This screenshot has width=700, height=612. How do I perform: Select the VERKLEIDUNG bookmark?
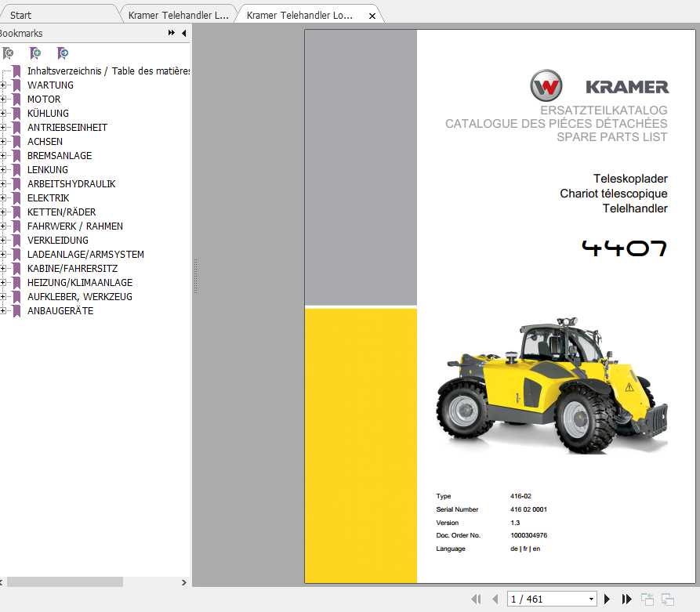[58, 240]
